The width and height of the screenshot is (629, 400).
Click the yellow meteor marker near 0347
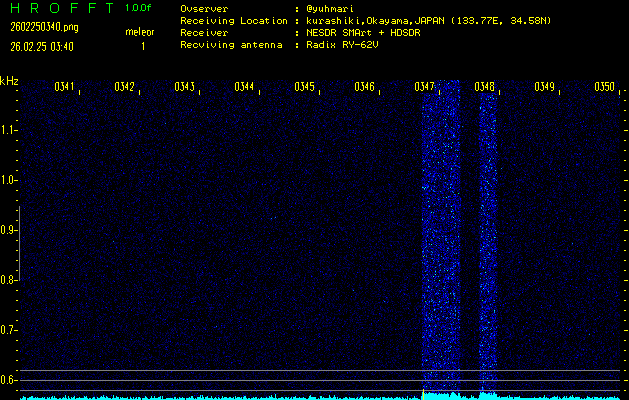tap(423, 394)
